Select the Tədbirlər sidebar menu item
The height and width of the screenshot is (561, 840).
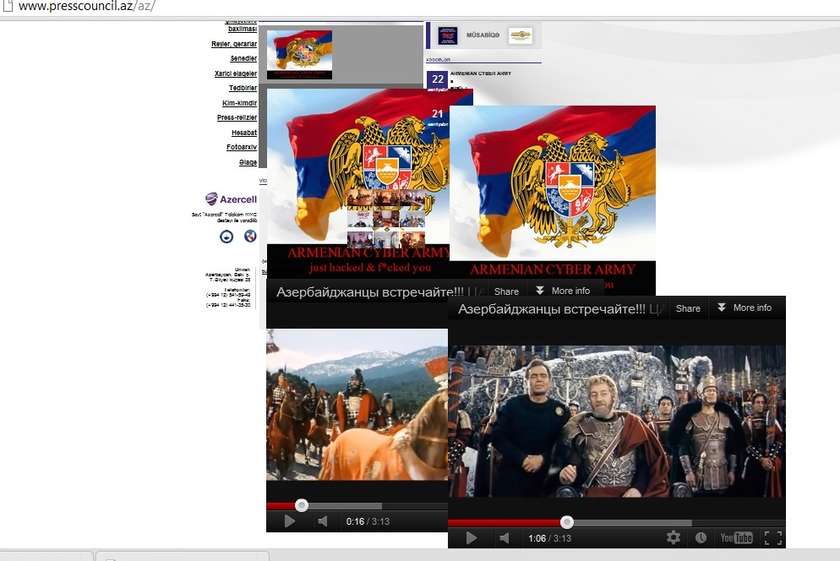[x=242, y=88]
